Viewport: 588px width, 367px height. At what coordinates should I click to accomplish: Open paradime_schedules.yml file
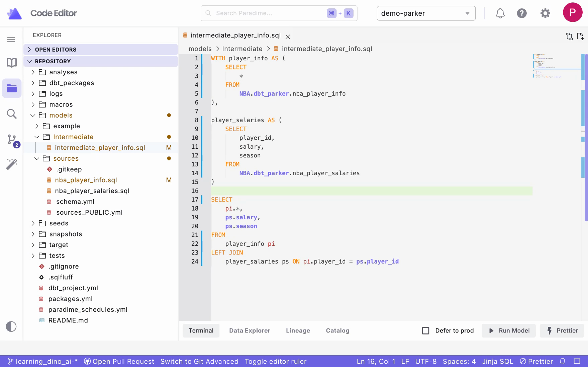pyautogui.click(x=101, y=309)
